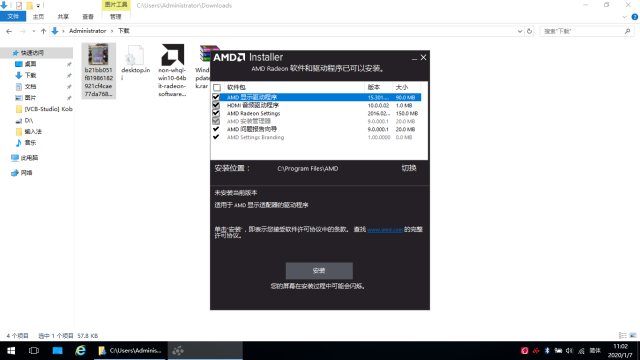Click the Properties quick access icon
Screen dimensions: 640x360
click(x=19, y=5)
